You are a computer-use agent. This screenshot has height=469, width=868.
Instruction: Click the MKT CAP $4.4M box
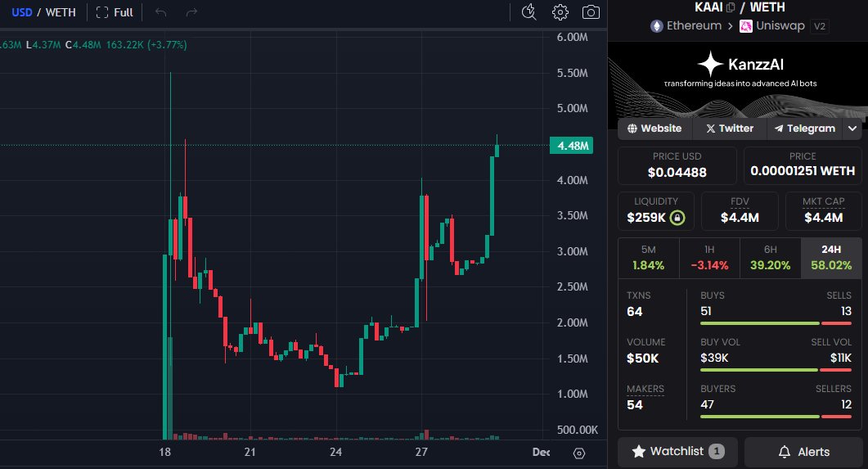(x=824, y=210)
